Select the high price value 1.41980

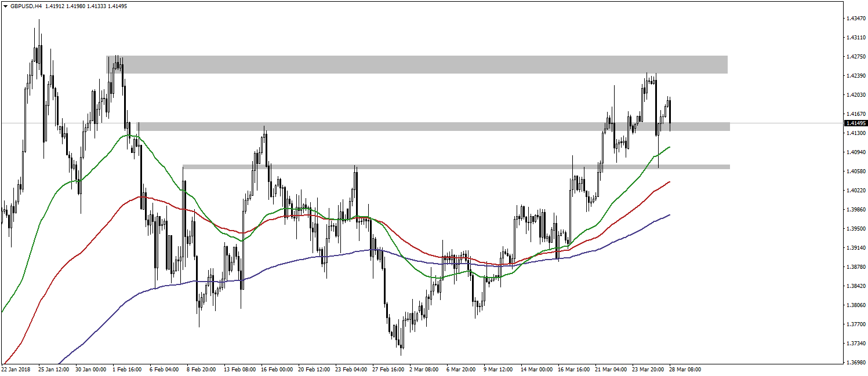[x=76, y=6]
